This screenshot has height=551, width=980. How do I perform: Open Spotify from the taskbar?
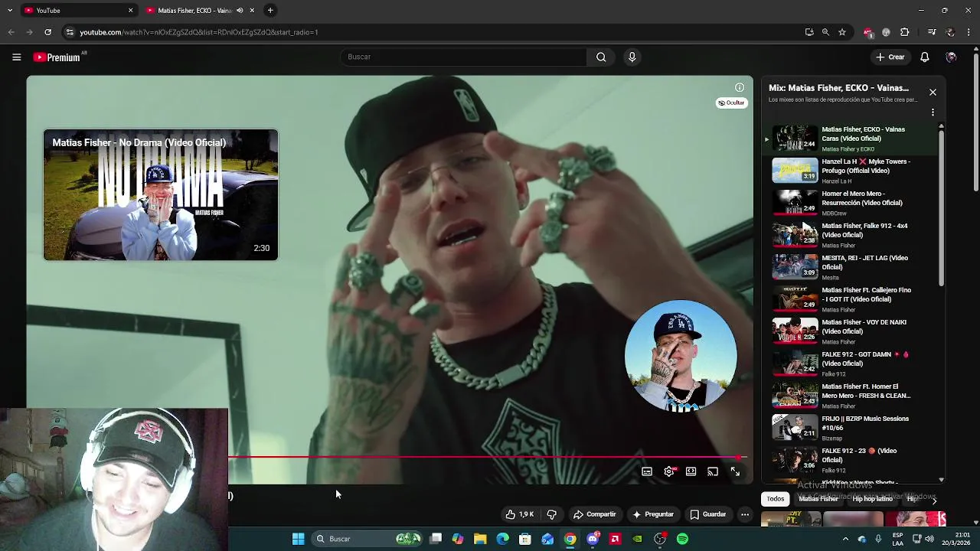[x=682, y=539]
